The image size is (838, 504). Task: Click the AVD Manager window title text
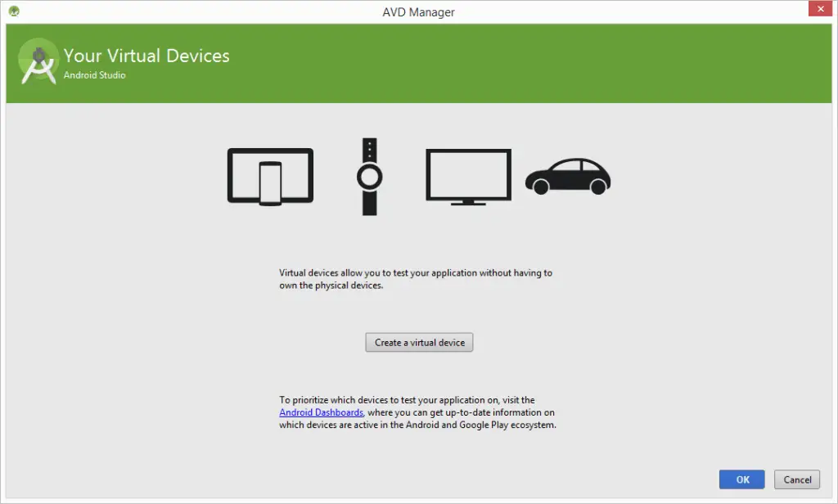418,12
